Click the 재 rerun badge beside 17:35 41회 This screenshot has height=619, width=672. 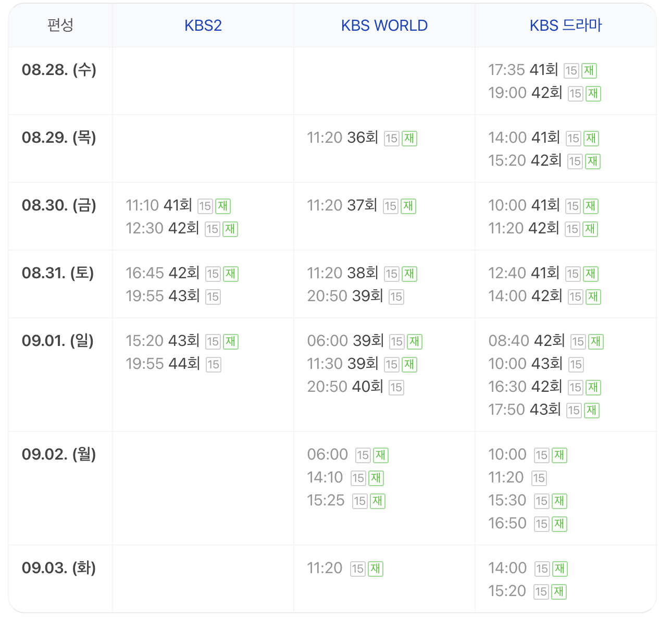(589, 70)
